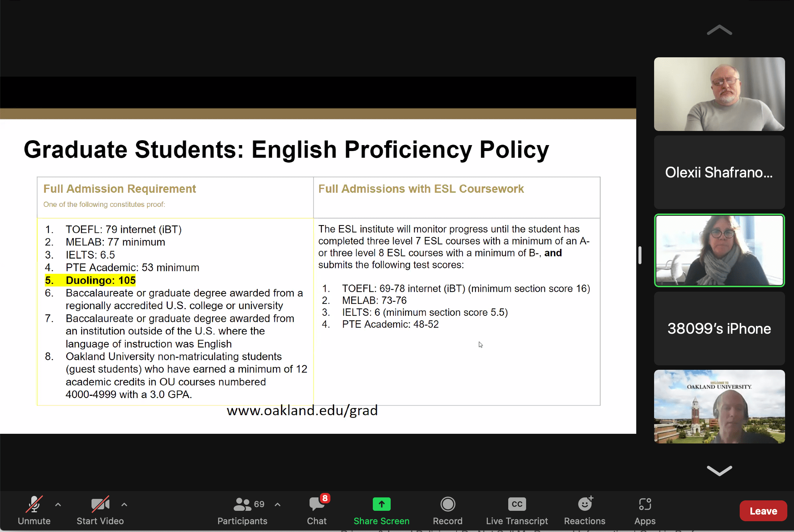Enable Live Transcript captions

[x=517, y=510]
